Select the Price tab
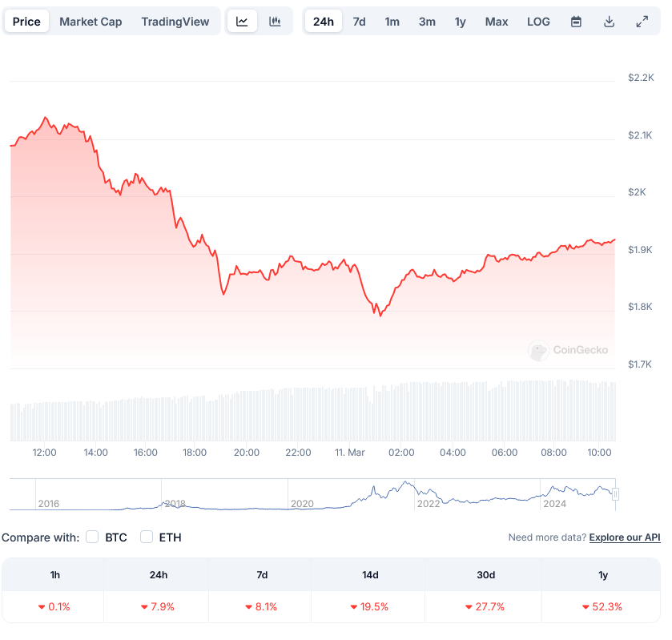 (x=26, y=22)
